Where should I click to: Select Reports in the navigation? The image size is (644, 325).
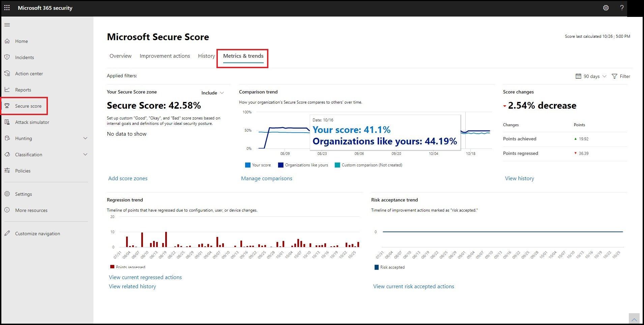pos(23,89)
